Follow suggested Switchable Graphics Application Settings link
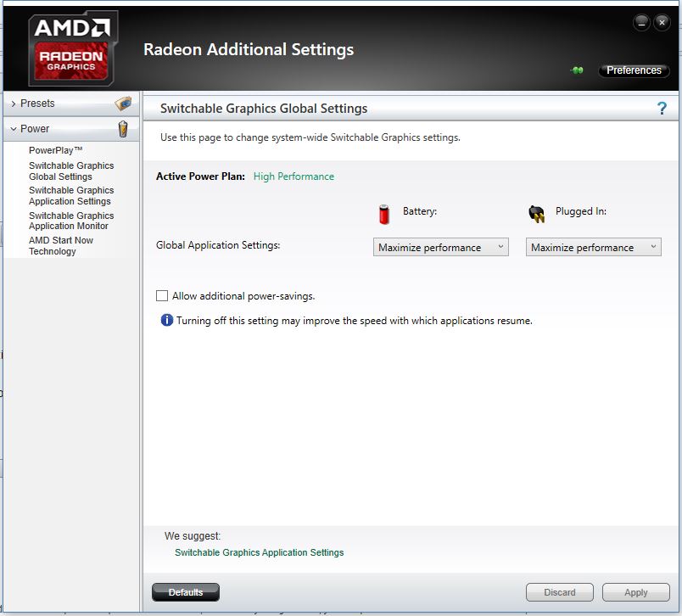Image resolution: width=682 pixels, height=616 pixels. point(259,552)
